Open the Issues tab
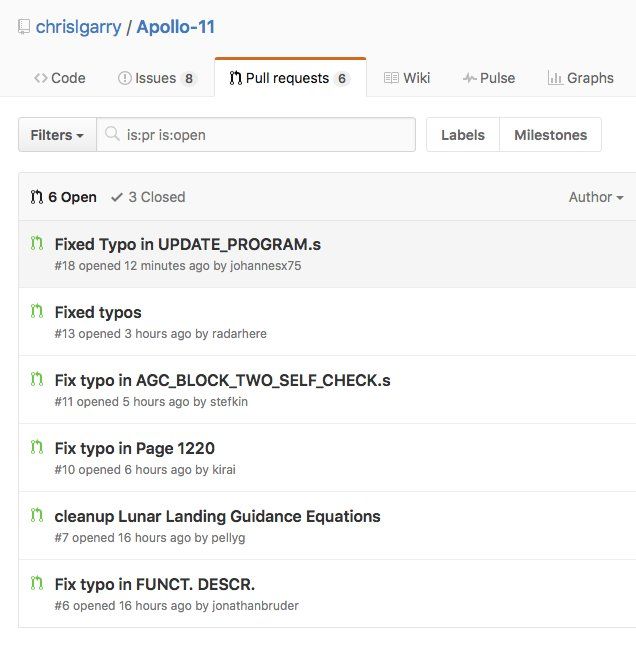 click(157, 78)
